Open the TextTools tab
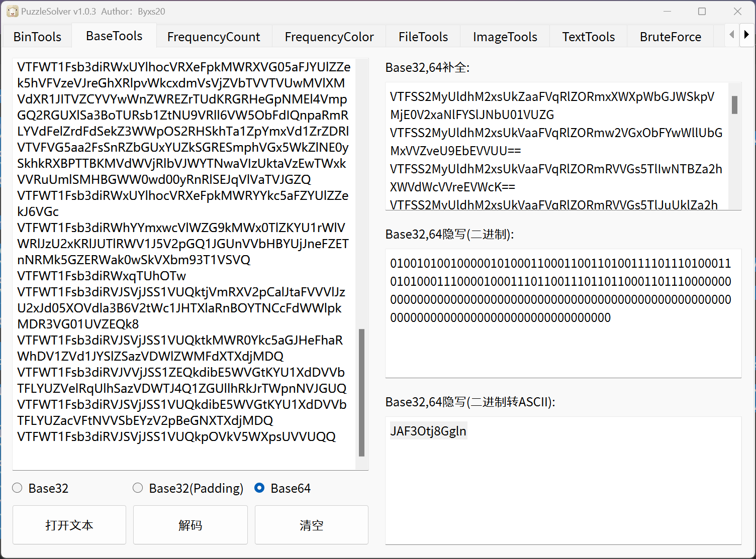This screenshot has width=756, height=559. [588, 37]
